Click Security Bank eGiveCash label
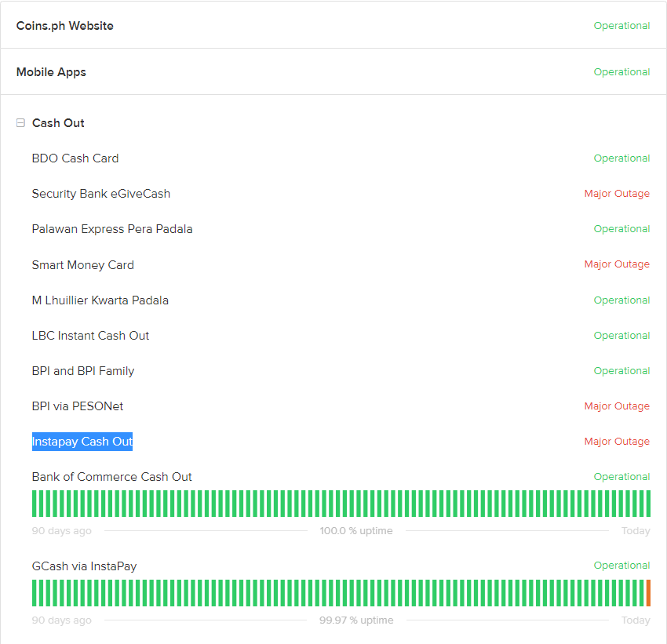Image resolution: width=667 pixels, height=644 pixels. point(101,194)
